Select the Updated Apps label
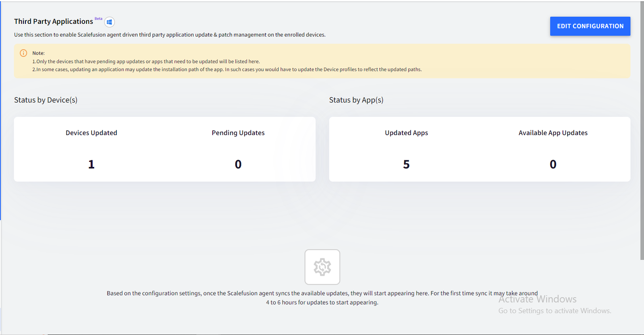Viewport: 644px width, 335px height. coord(406,133)
